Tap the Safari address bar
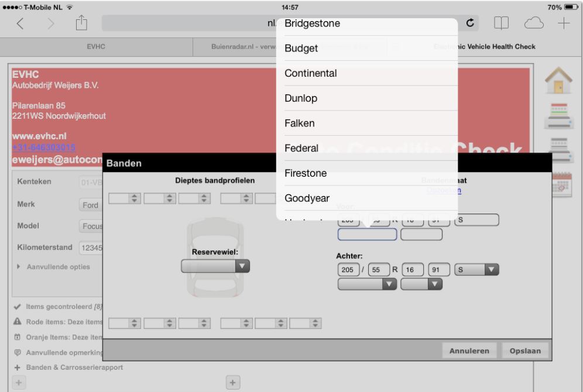 click(290, 23)
